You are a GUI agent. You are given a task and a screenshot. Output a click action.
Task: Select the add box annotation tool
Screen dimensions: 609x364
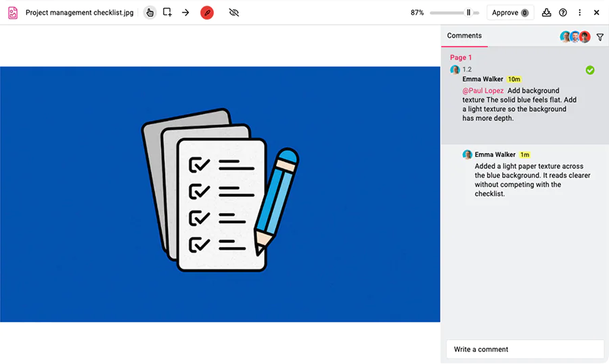click(x=167, y=12)
